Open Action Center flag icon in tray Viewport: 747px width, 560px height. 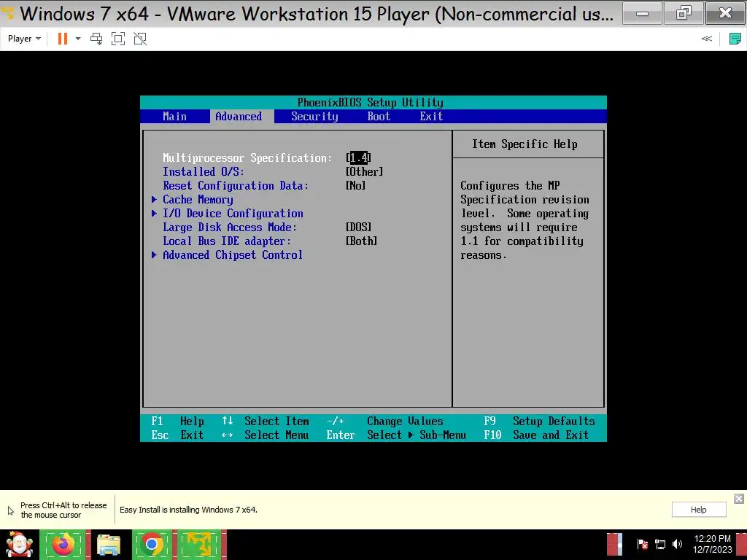tap(642, 544)
